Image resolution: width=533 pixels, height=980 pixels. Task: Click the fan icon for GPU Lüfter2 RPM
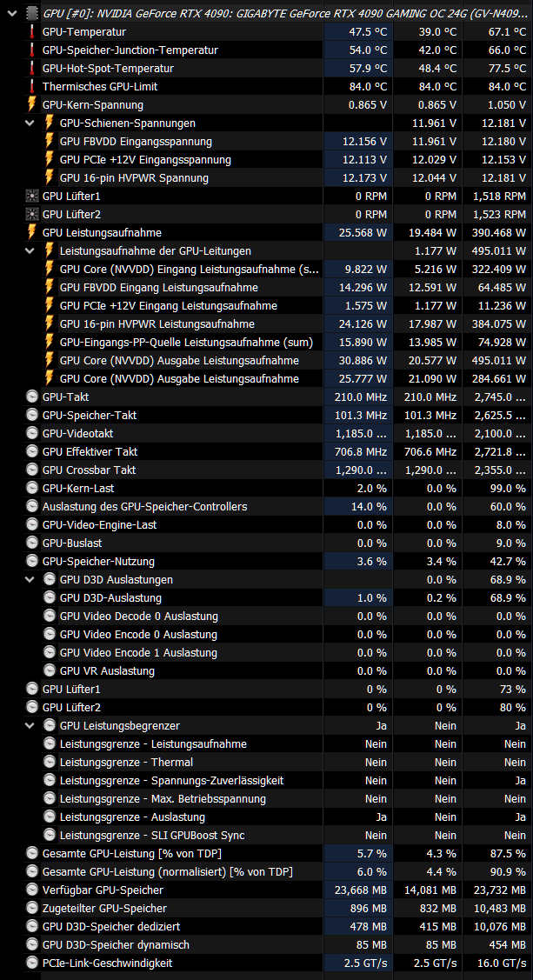point(32,215)
